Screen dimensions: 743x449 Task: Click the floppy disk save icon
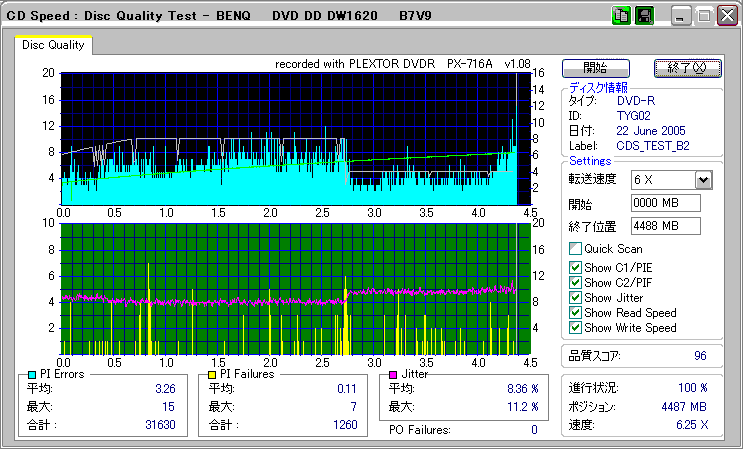click(645, 15)
